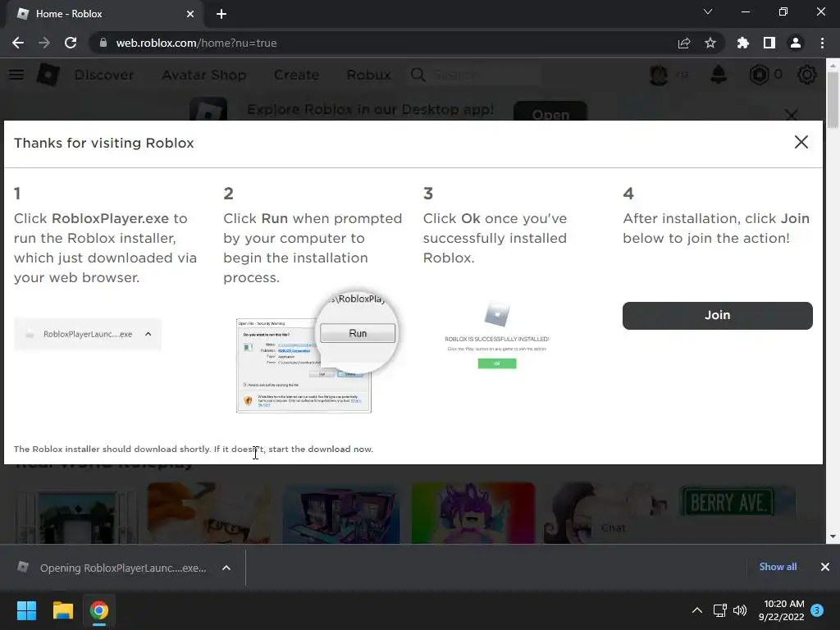This screenshot has width=840, height=630.
Task: Click start the download now link
Action: point(321,449)
